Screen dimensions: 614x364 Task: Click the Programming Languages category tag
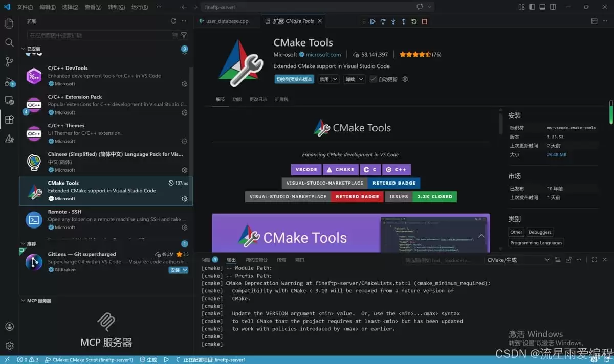[x=536, y=243]
